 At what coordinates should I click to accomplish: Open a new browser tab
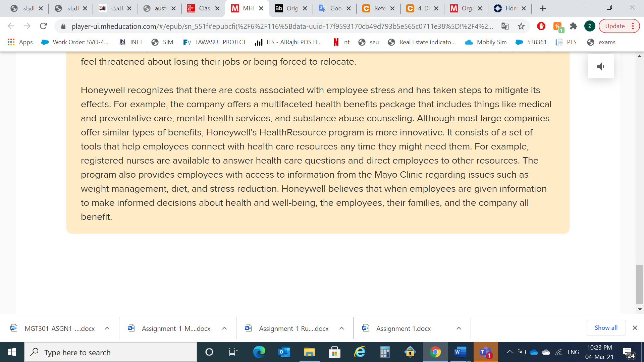tap(543, 8)
